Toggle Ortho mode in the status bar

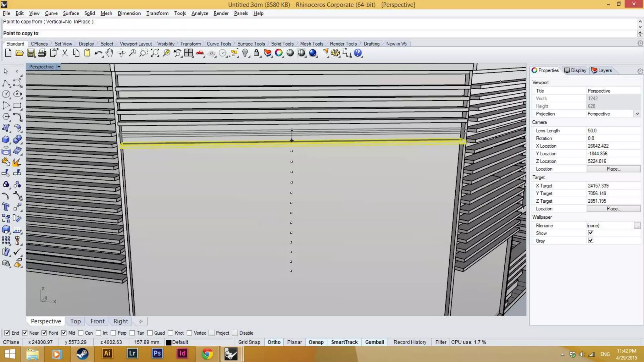point(274,342)
